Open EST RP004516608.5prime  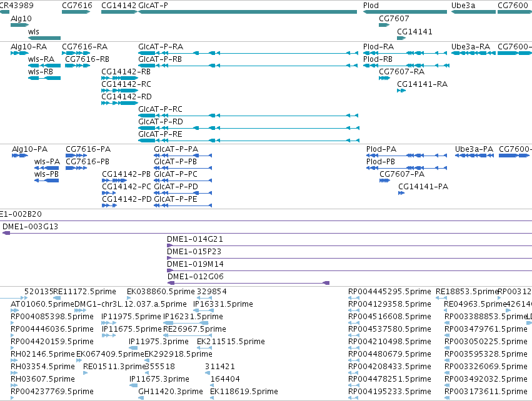point(389,317)
